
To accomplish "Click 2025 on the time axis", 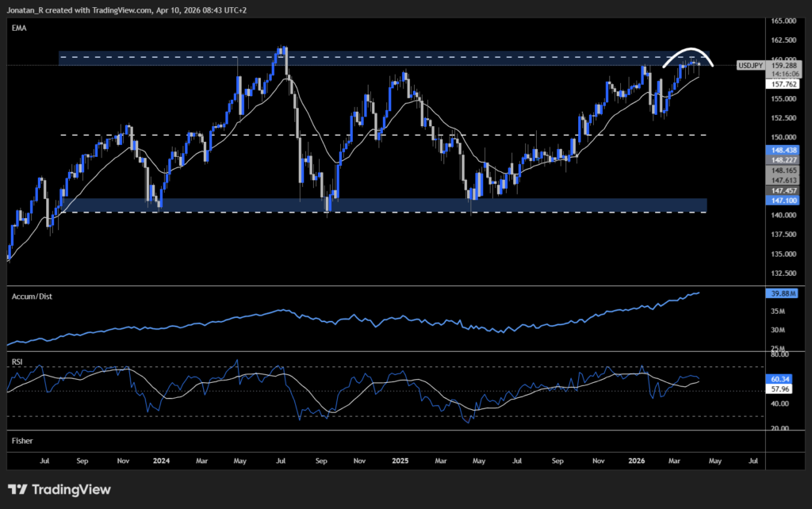I will [x=400, y=460].
